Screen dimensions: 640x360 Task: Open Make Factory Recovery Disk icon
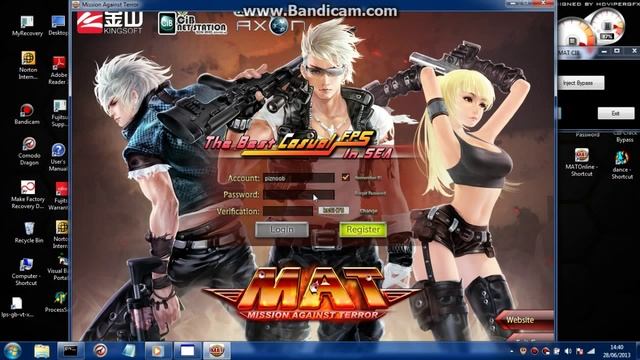click(x=28, y=195)
